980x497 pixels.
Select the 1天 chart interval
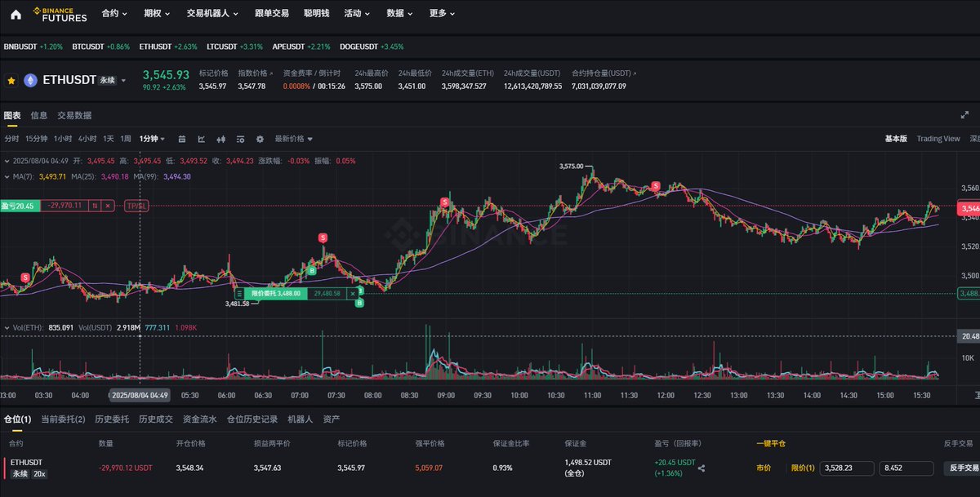click(x=109, y=139)
